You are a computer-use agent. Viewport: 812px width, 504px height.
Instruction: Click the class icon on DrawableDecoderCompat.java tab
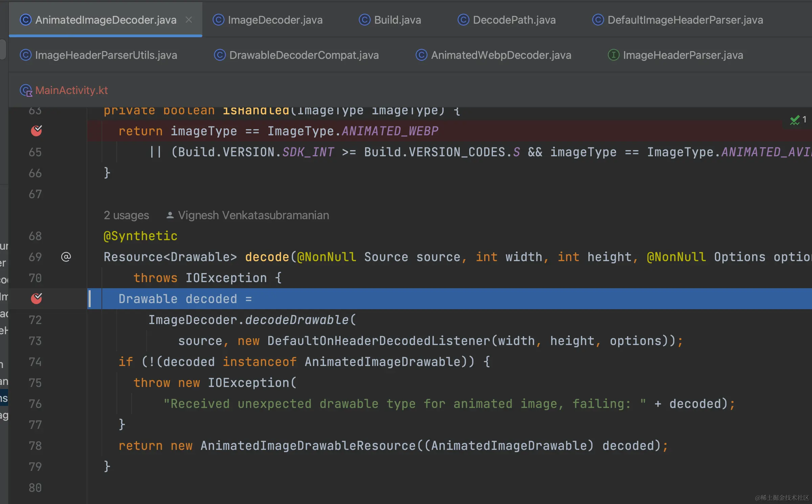(x=220, y=55)
